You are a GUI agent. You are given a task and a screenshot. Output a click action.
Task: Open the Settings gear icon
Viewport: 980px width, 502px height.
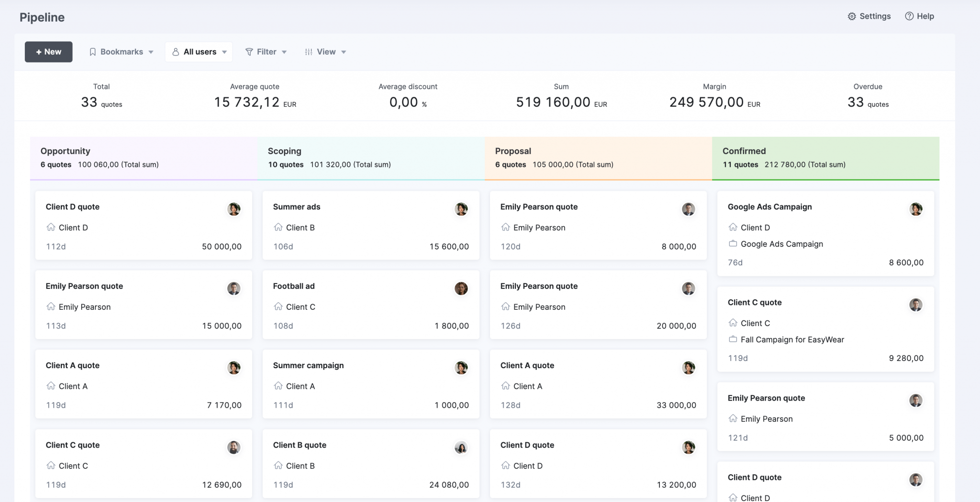click(x=853, y=16)
